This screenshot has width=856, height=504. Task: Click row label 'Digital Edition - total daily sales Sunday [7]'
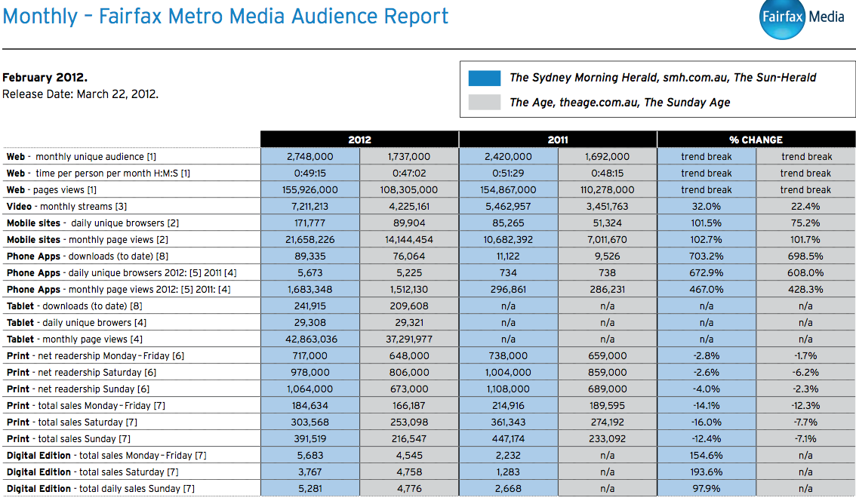pos(100,489)
